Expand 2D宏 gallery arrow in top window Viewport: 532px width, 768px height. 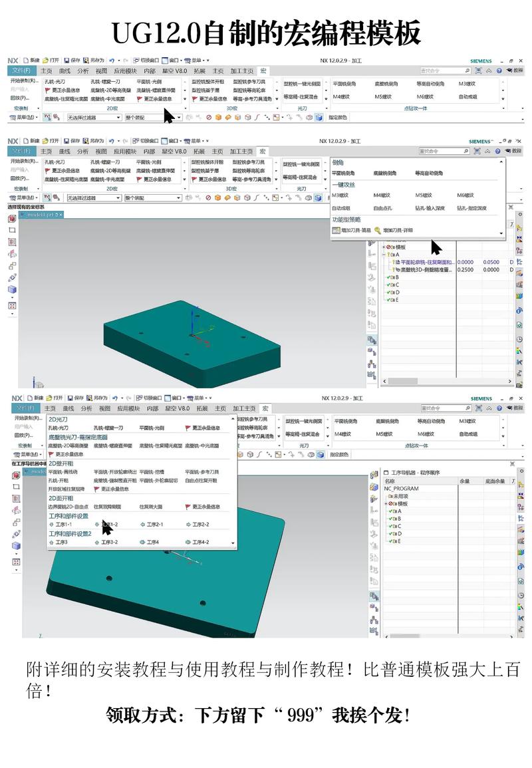coord(185,100)
